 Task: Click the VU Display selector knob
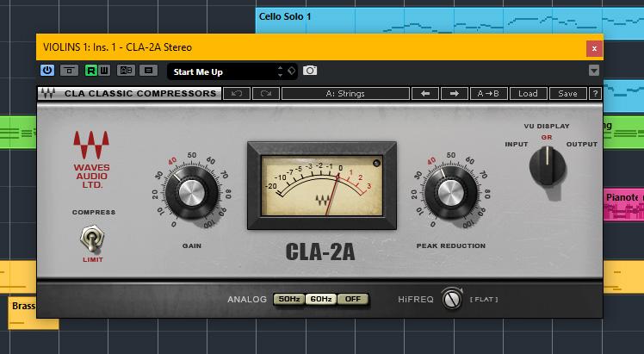[x=548, y=168]
